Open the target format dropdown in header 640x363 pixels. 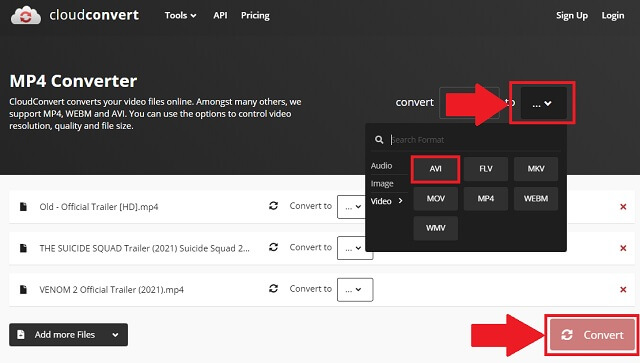coord(543,103)
